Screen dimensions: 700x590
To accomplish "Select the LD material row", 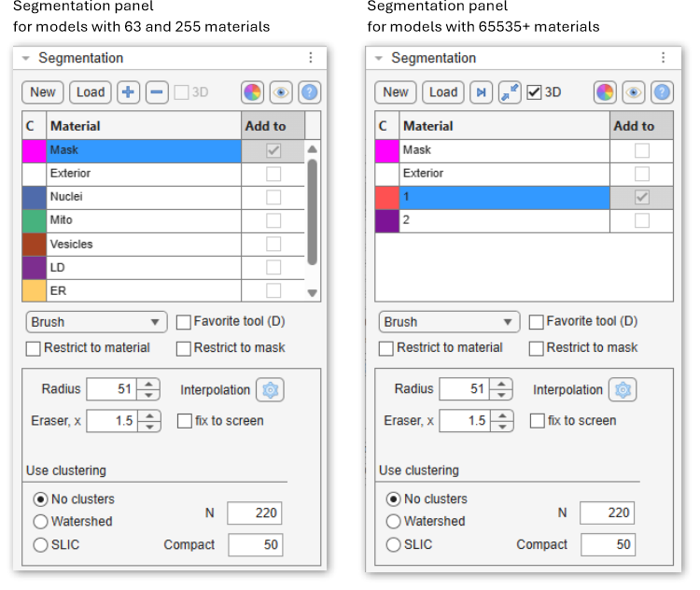I will pos(144,268).
